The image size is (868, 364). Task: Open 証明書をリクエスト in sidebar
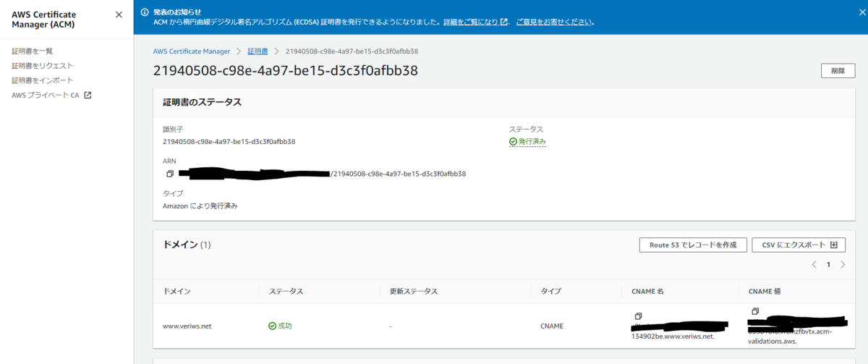point(43,66)
